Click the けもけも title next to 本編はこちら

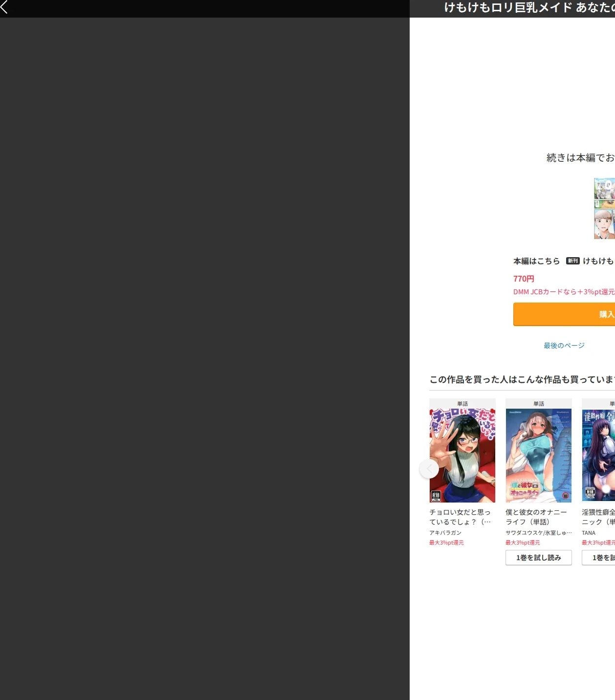coord(599,261)
